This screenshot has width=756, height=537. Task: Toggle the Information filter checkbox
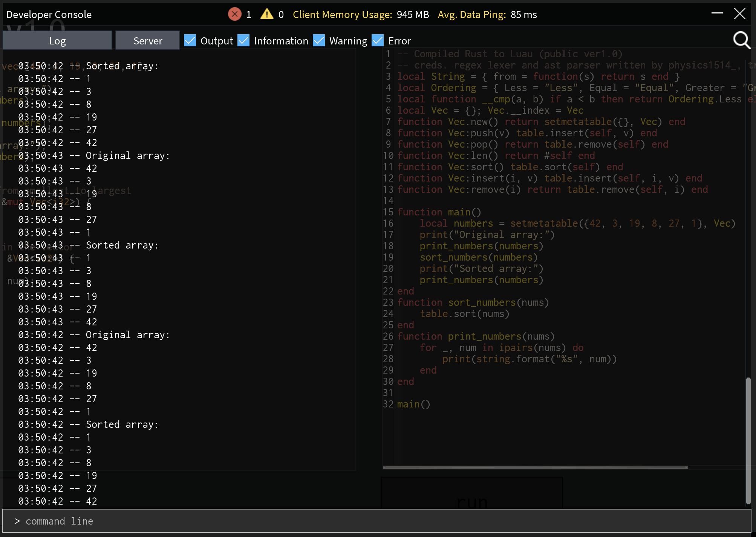tap(243, 40)
